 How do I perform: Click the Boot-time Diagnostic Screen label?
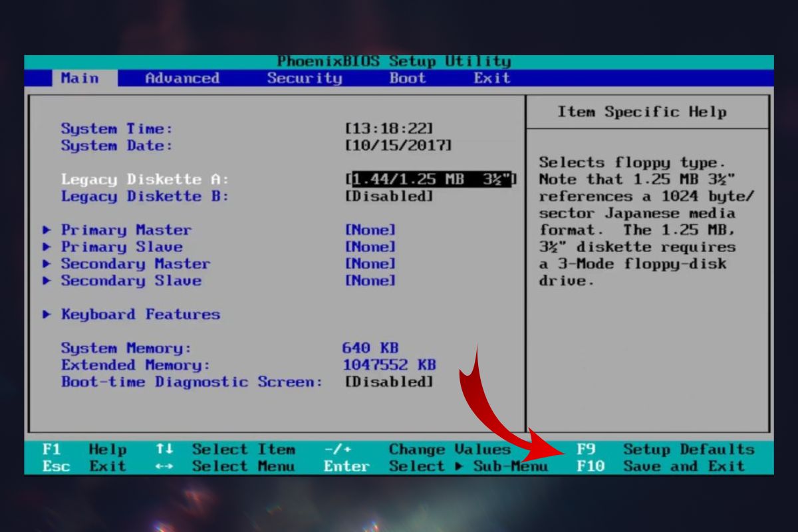tap(192, 382)
